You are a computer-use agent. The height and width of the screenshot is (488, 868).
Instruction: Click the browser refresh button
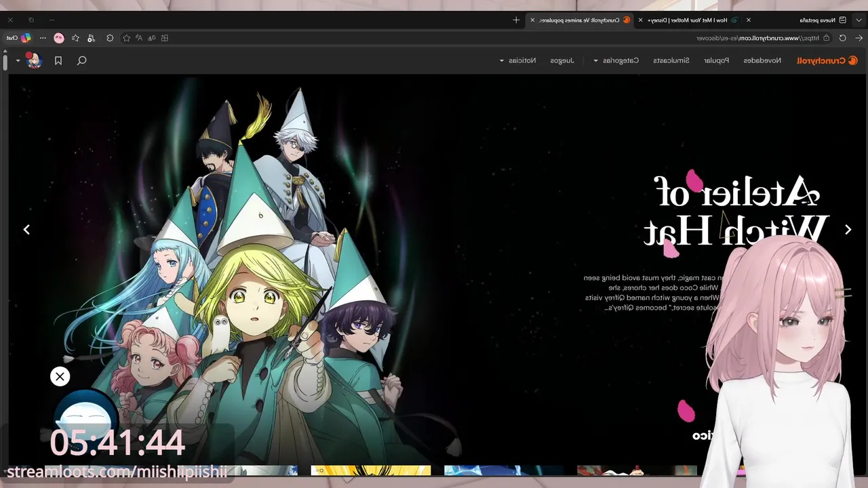842,38
